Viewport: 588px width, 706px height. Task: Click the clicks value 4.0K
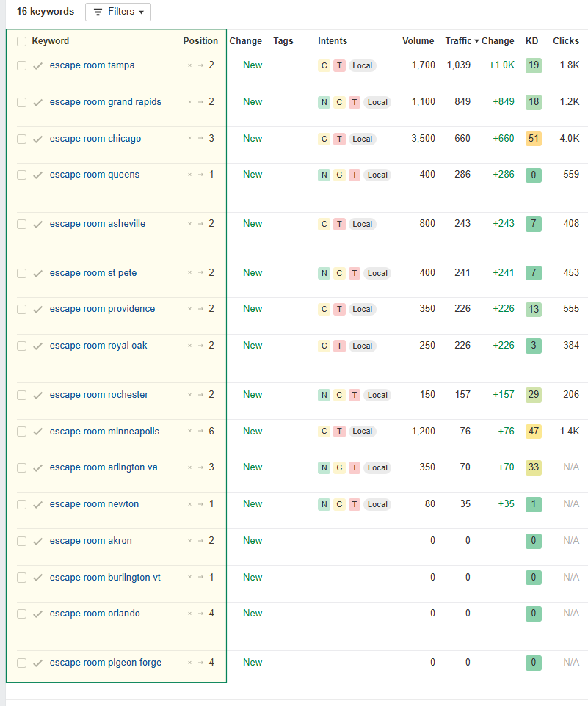570,139
